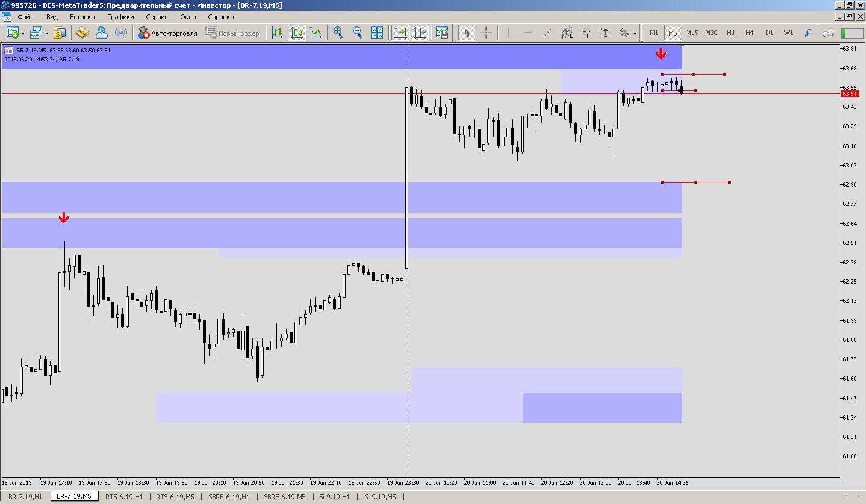This screenshot has width=866, height=504.
Task: Select the equidistant channel tool
Action: coord(567,33)
